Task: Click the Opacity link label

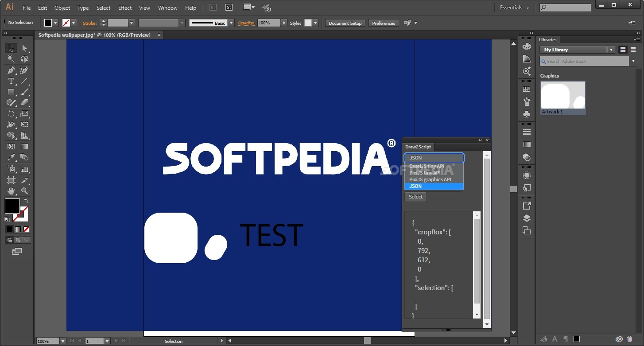Action: pos(246,23)
